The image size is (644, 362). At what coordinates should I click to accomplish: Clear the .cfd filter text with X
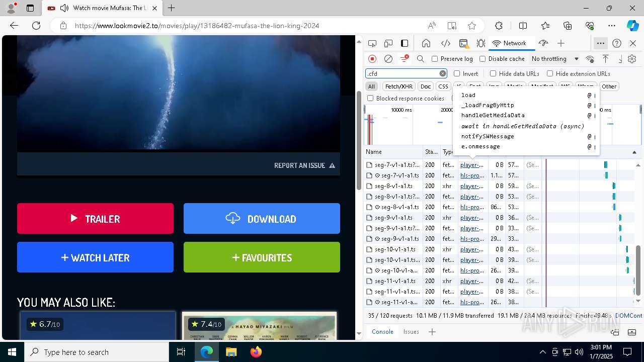pyautogui.click(x=443, y=73)
